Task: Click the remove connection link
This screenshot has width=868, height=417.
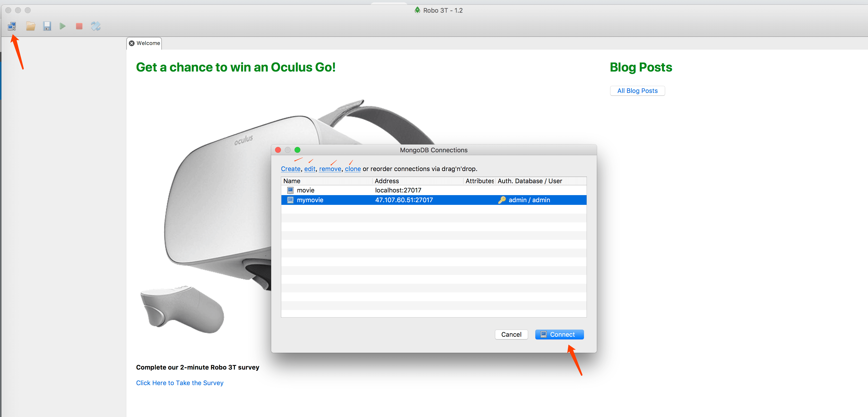Action: [330, 169]
